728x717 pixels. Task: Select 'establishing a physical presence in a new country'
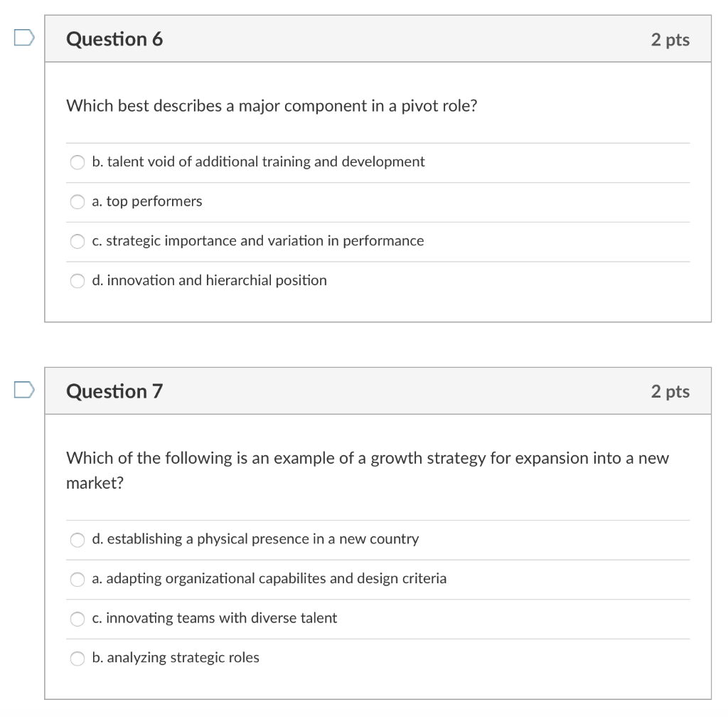coord(77,539)
